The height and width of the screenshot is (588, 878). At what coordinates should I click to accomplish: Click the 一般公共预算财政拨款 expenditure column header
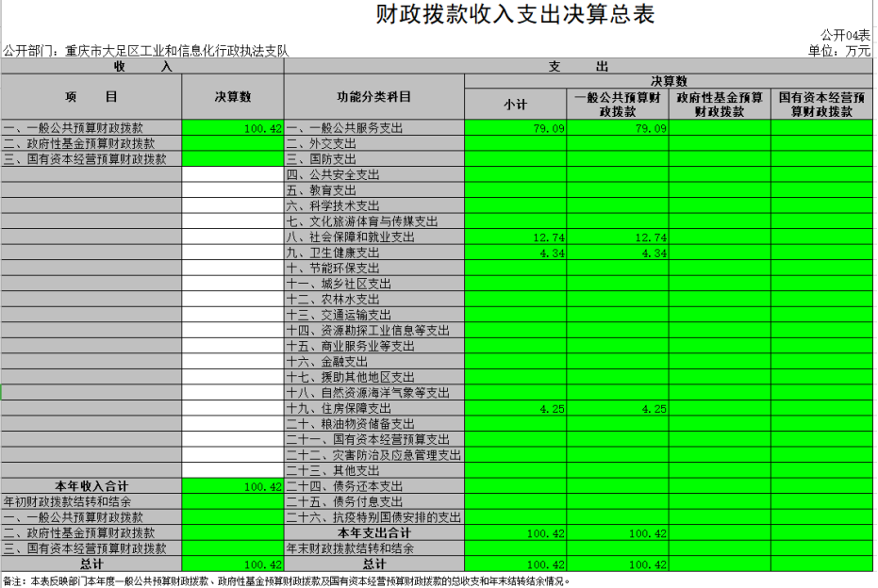617,104
